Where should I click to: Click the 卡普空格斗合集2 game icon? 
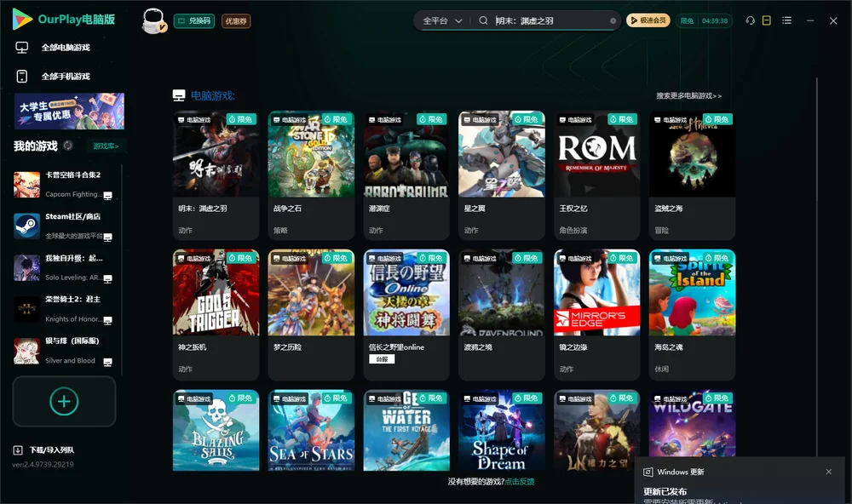(x=26, y=185)
